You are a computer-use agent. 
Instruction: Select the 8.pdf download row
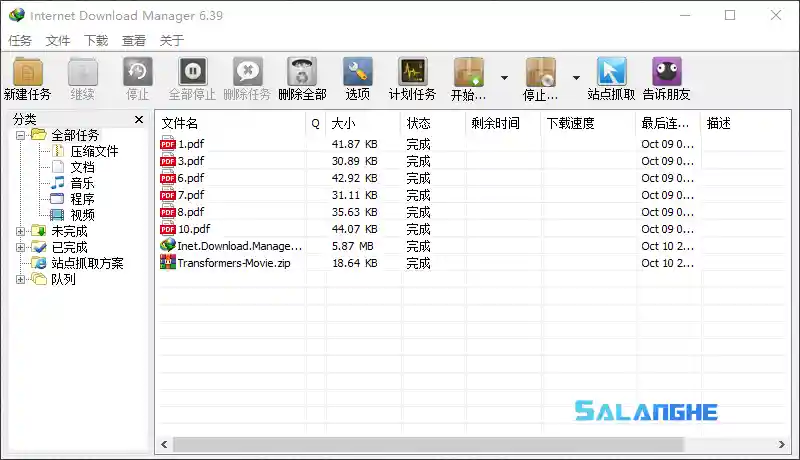pyautogui.click(x=472, y=212)
